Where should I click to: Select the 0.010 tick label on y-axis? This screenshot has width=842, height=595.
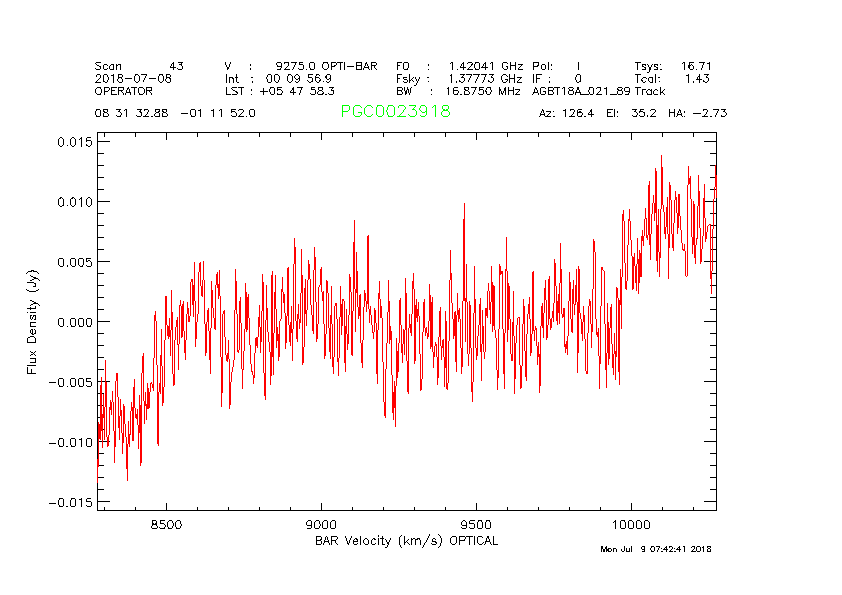(72, 202)
